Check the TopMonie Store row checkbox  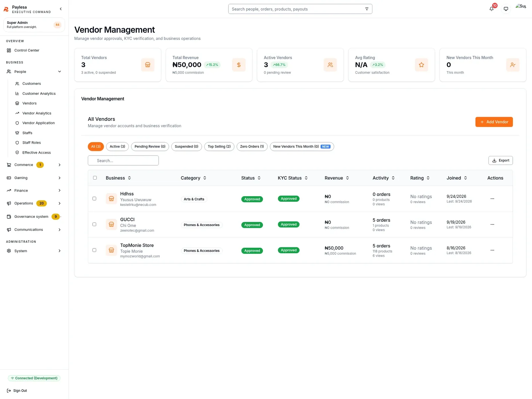[x=94, y=250]
